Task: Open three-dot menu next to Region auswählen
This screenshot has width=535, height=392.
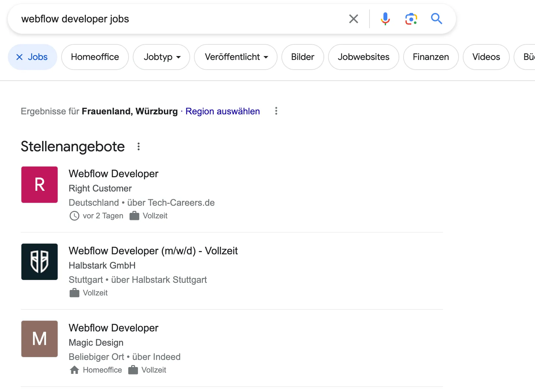Action: pos(276,111)
